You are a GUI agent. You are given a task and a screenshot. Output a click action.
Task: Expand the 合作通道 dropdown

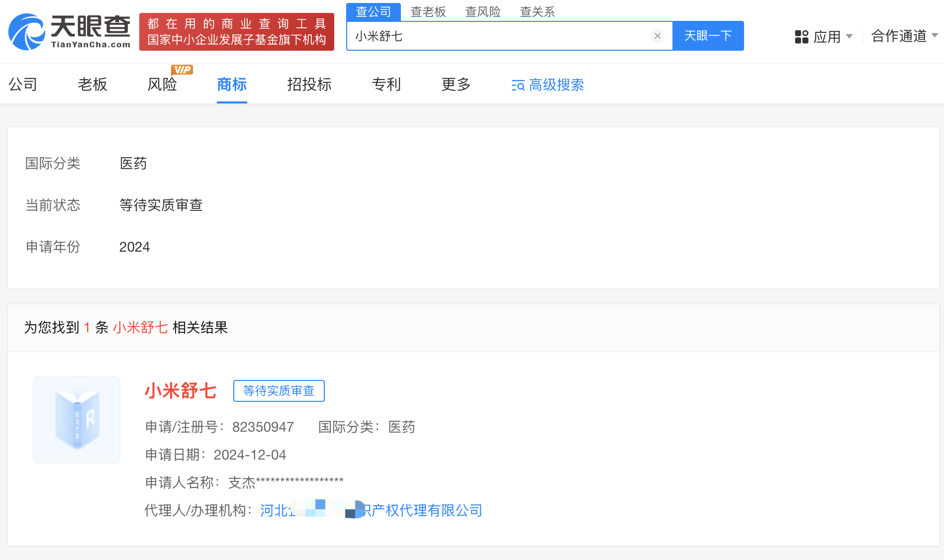point(904,36)
